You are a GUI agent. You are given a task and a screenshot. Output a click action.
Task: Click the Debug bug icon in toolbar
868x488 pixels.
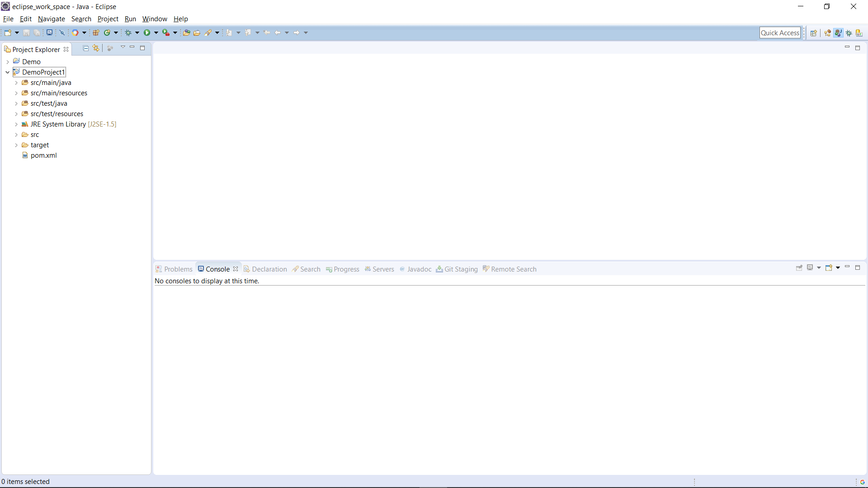coord(128,33)
